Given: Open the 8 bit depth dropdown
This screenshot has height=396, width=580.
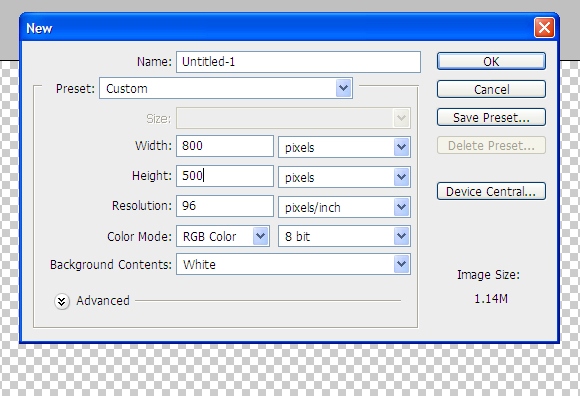Looking at the screenshot, I should (344, 236).
